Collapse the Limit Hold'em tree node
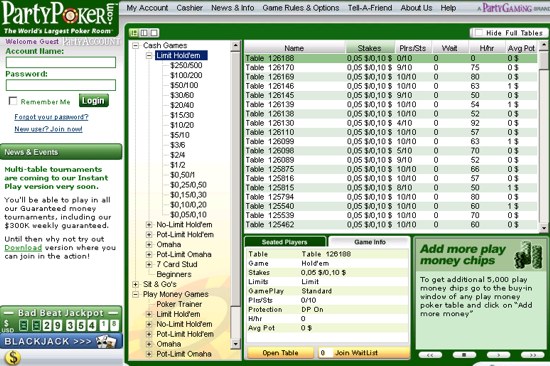 click(149, 55)
